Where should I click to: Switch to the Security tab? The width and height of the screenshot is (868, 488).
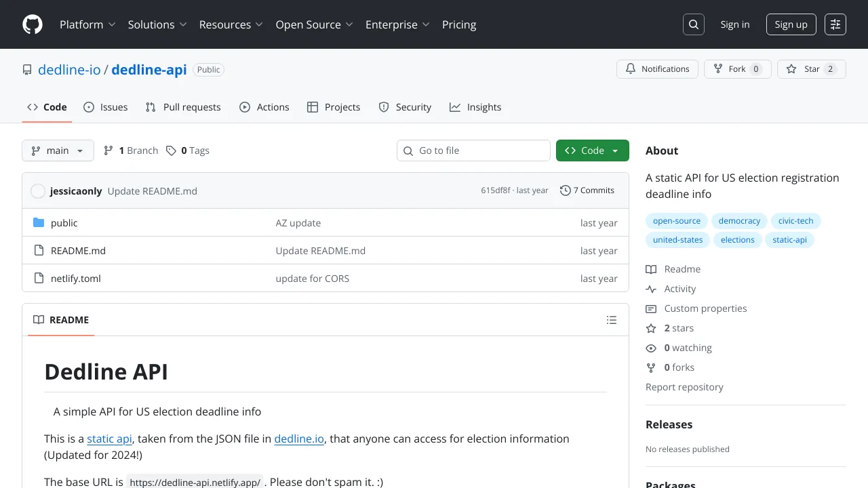click(405, 107)
